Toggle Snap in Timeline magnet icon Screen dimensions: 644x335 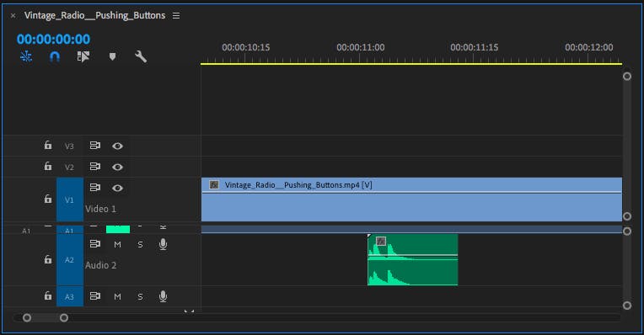pyautogui.click(x=55, y=56)
